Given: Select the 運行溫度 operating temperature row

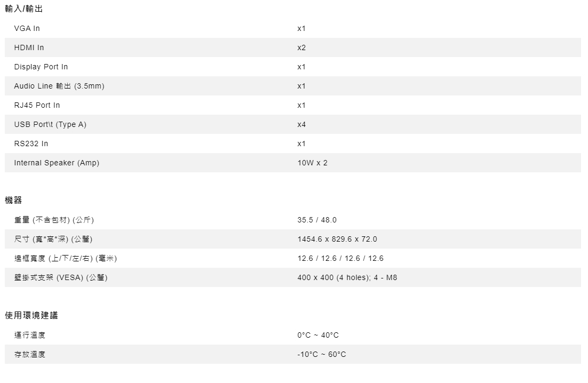Looking at the screenshot, I should click(x=293, y=335).
